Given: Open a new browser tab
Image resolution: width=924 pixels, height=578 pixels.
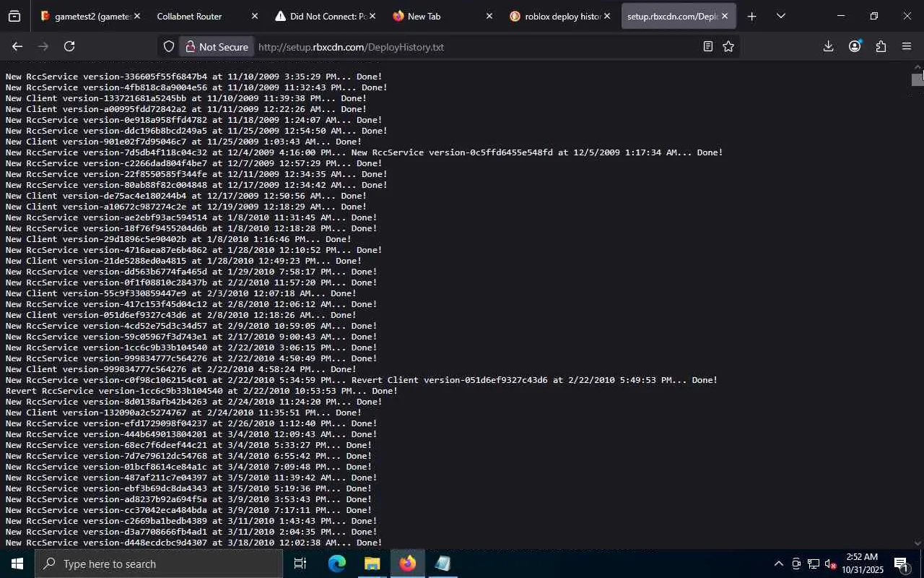Looking at the screenshot, I should point(751,16).
